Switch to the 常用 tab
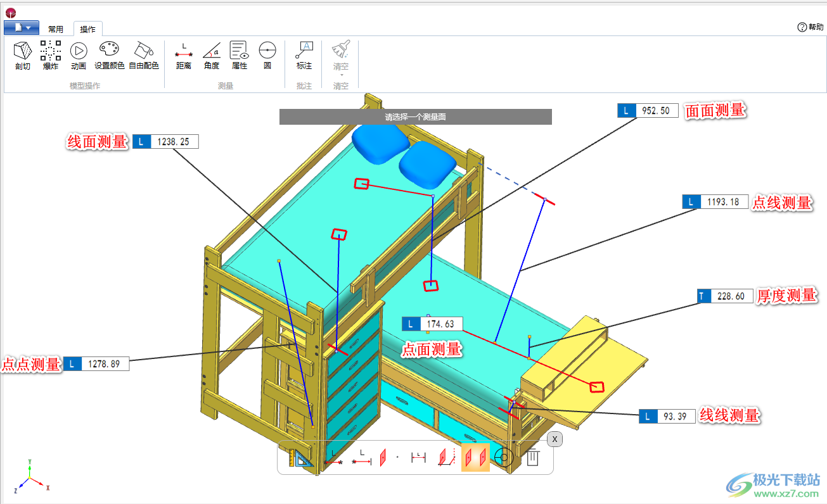827x504 pixels. [56, 29]
